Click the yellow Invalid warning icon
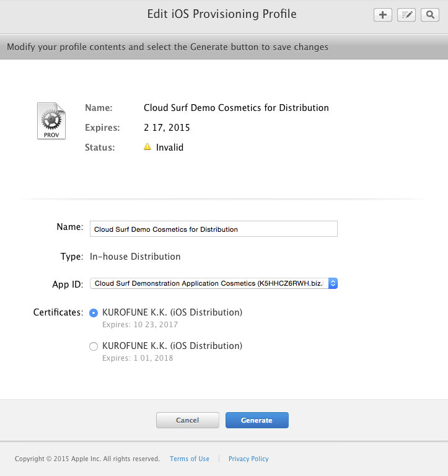This screenshot has width=448, height=476. pos(147,147)
